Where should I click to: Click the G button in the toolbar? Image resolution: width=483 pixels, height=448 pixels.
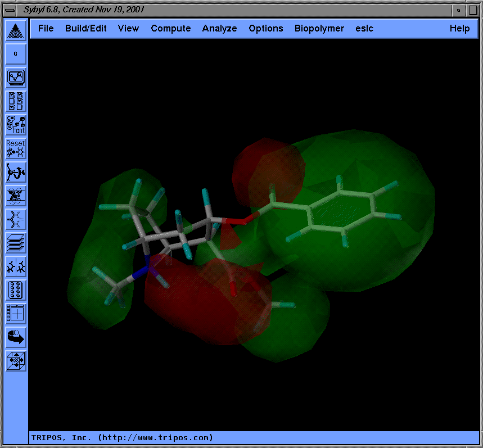pyautogui.click(x=15, y=54)
